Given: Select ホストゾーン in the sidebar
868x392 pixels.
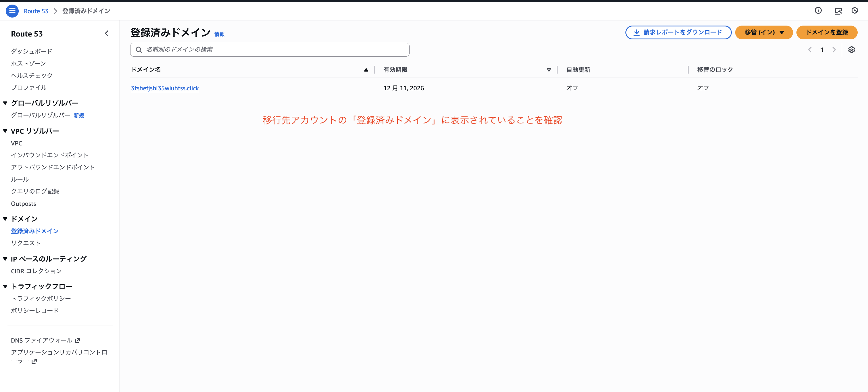Looking at the screenshot, I should [x=28, y=63].
